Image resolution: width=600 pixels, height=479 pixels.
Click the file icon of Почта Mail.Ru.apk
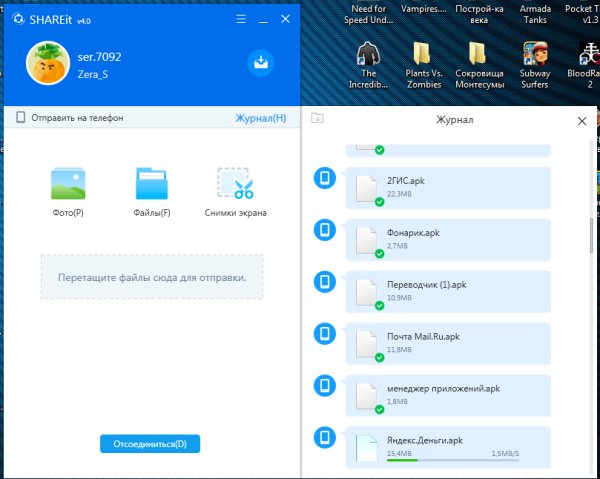[367, 345]
